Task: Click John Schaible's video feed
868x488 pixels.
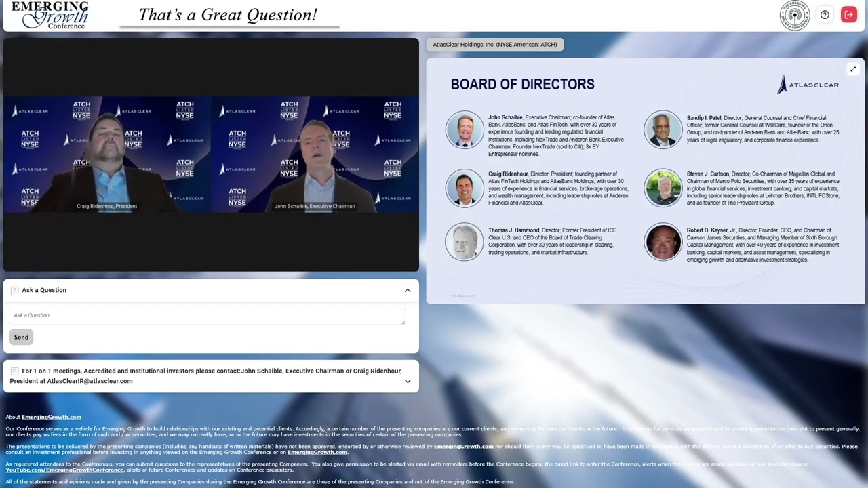Action: (315, 155)
